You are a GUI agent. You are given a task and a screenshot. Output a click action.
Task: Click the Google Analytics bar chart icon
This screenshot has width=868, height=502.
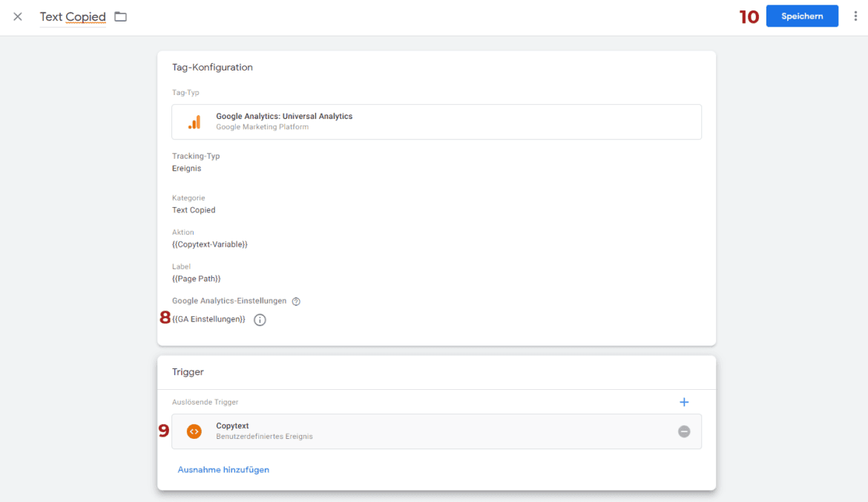(194, 122)
